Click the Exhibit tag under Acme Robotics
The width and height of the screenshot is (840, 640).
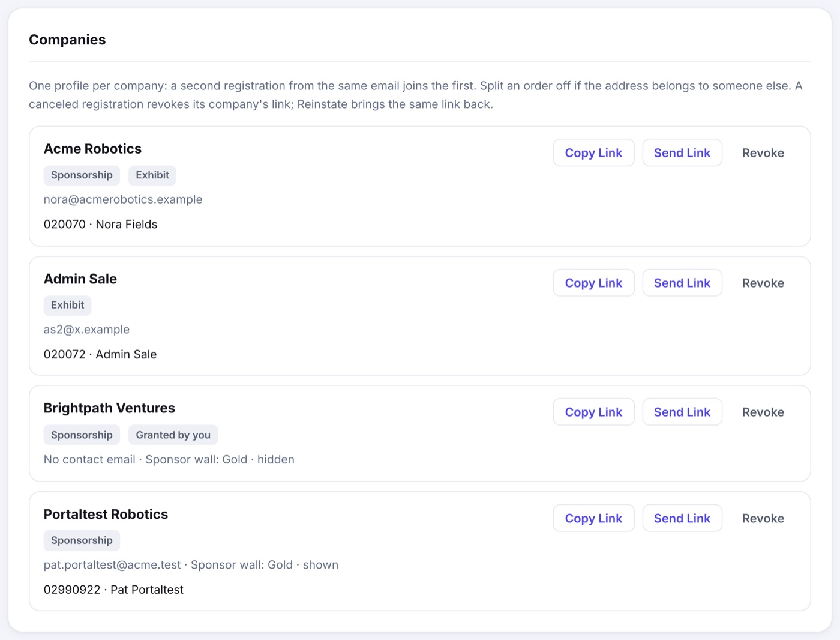pyautogui.click(x=152, y=175)
